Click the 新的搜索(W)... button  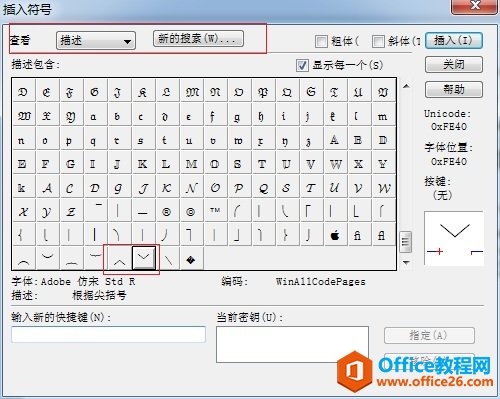(198, 39)
